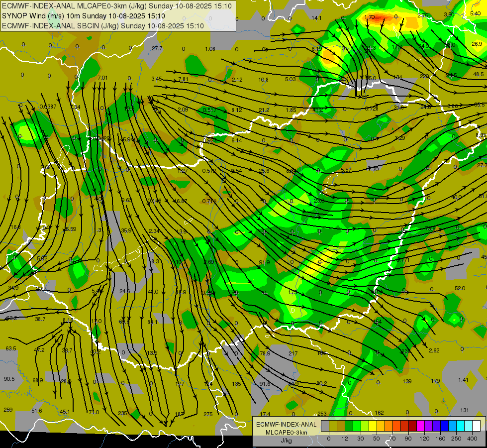
Task: Click the J/kg unit label in legend
Action: [286, 441]
